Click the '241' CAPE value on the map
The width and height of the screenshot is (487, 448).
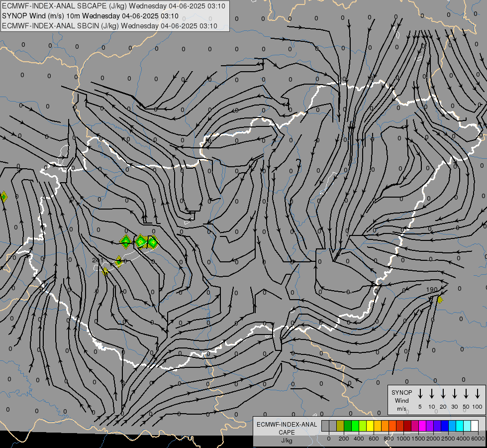tap(97, 260)
